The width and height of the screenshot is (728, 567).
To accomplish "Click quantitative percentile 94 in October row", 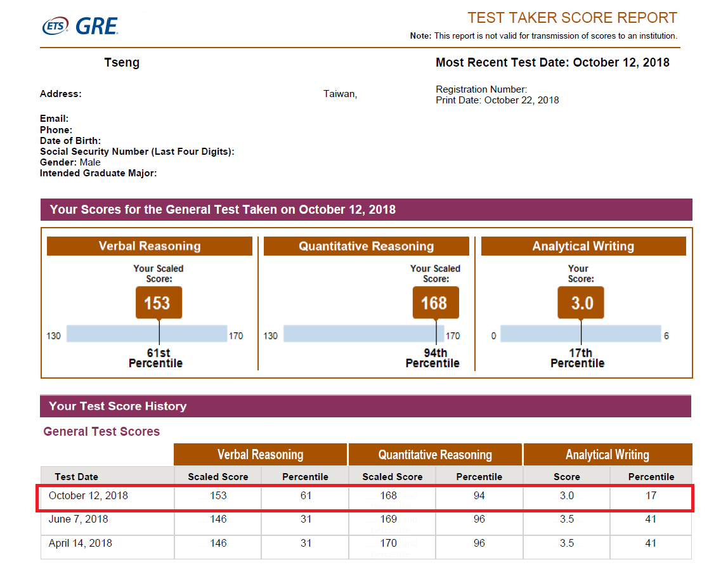I will 479,495.
